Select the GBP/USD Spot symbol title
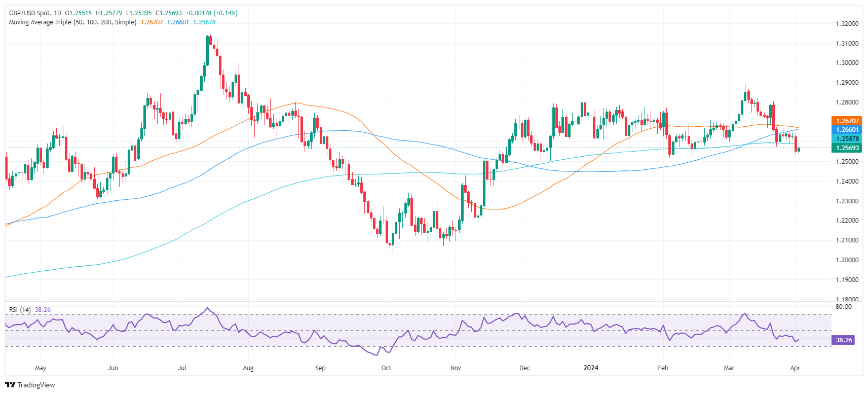868x394 pixels. [x=30, y=13]
